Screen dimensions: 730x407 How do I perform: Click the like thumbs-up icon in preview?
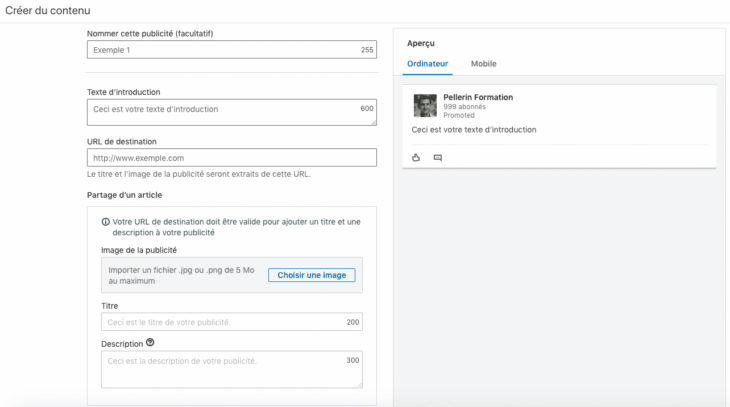[416, 158]
